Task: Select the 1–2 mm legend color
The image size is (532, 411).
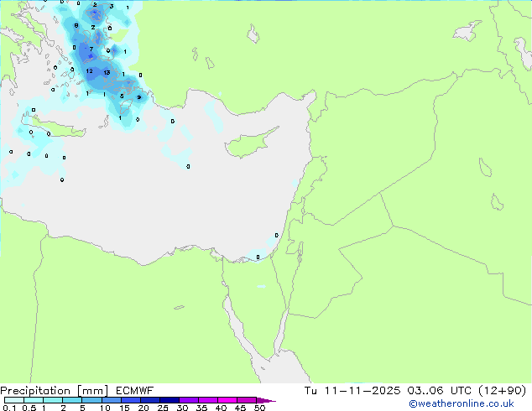Action: [x=53, y=400]
